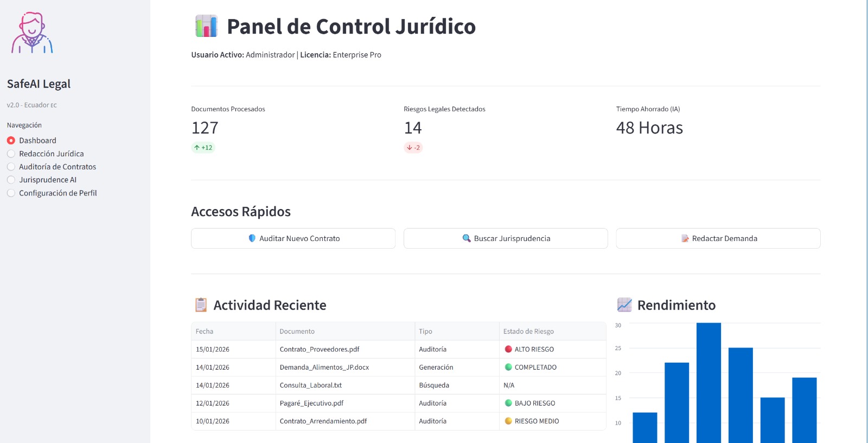Click the Estado de Riesgo column header
This screenshot has height=443, width=868.
tap(552, 331)
